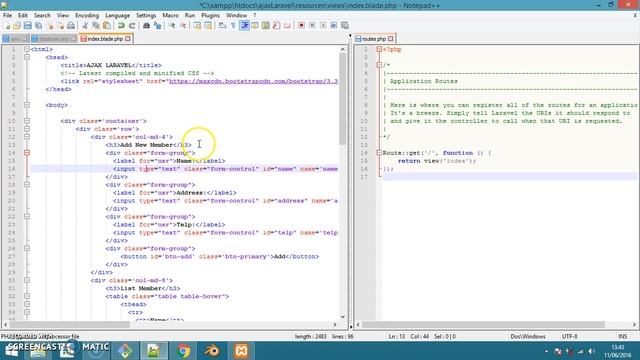Collapse the body fold marker on line 8
This screenshot has height=360, width=640.
27,105
